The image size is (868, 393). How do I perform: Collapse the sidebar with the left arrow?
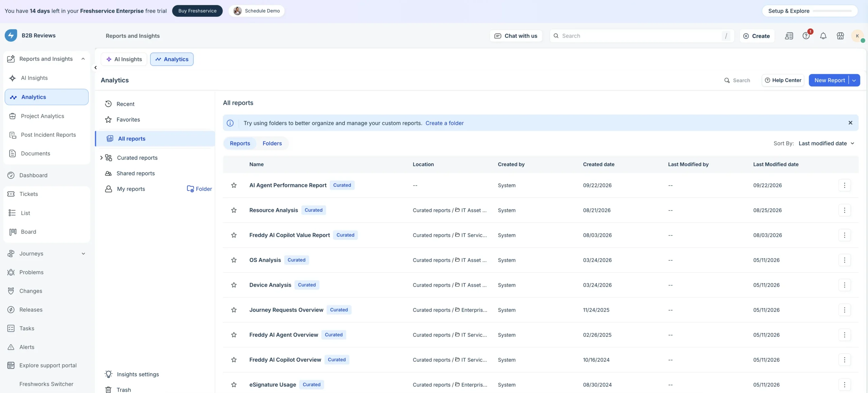pos(96,68)
